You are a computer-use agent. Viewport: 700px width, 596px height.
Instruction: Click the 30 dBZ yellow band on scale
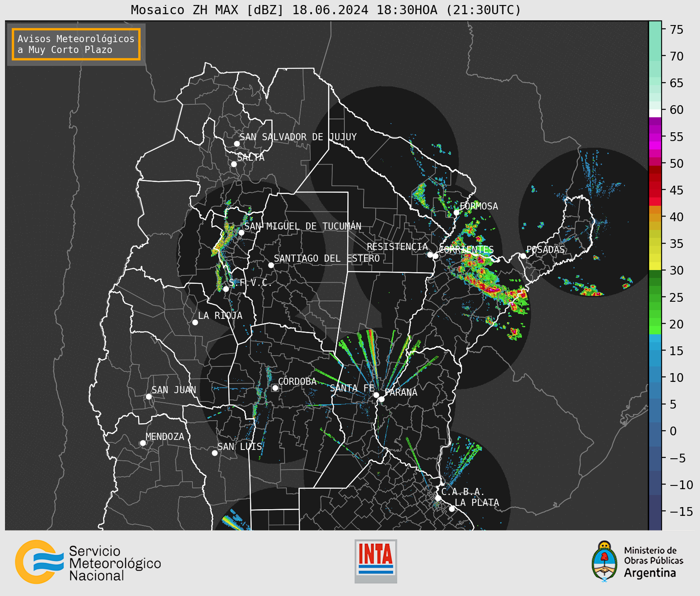tap(655, 266)
